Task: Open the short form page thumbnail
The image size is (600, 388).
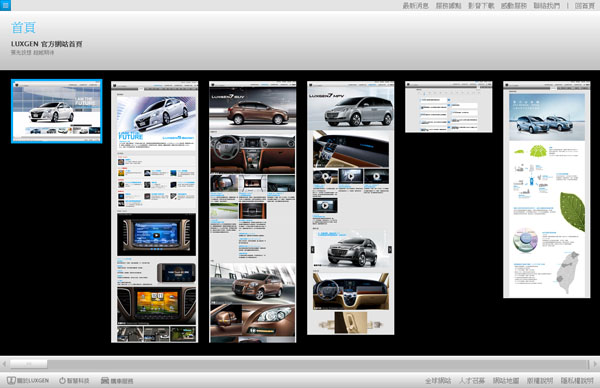Action: 448,107
